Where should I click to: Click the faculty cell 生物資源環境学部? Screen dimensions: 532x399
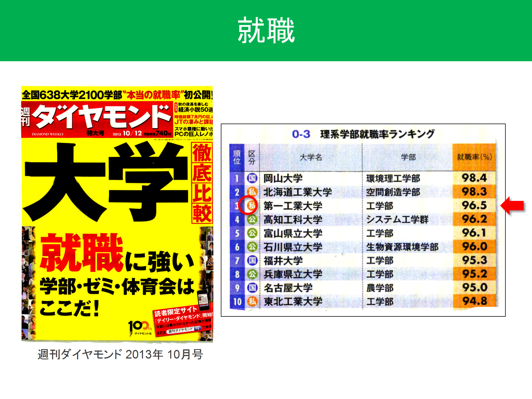pos(402,247)
